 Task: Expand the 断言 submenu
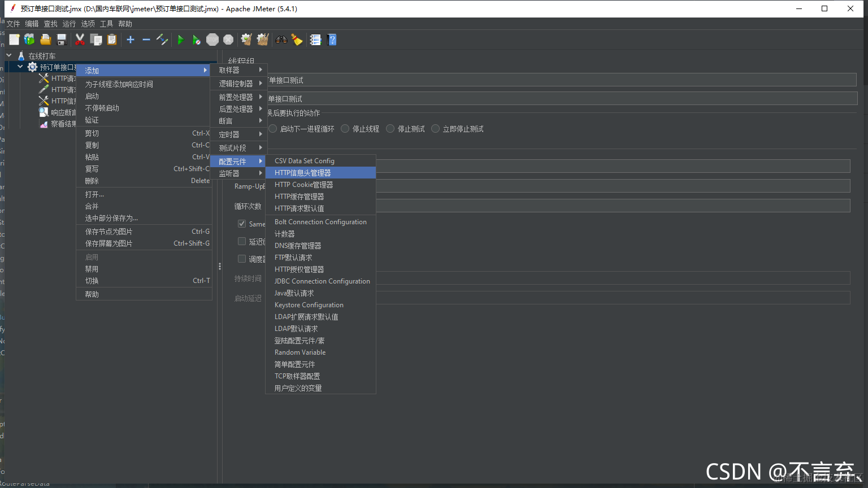tap(238, 121)
